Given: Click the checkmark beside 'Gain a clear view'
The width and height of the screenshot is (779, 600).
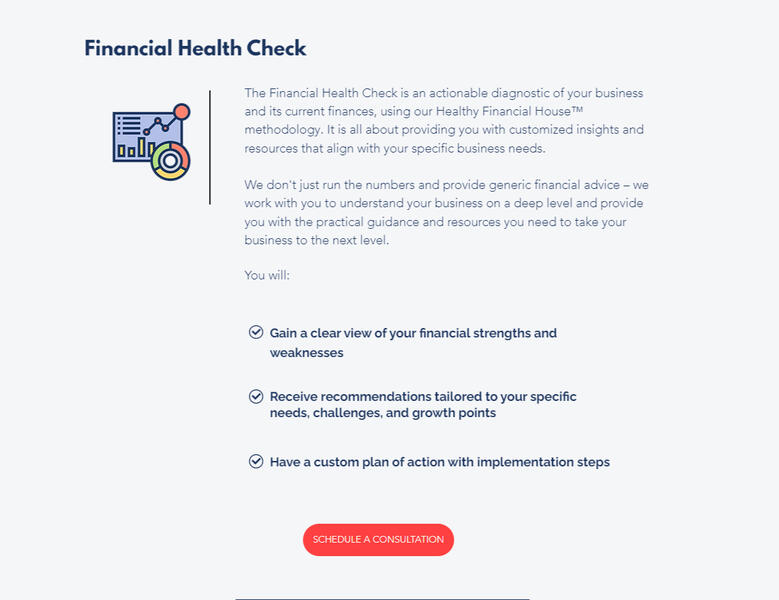Looking at the screenshot, I should (x=256, y=332).
